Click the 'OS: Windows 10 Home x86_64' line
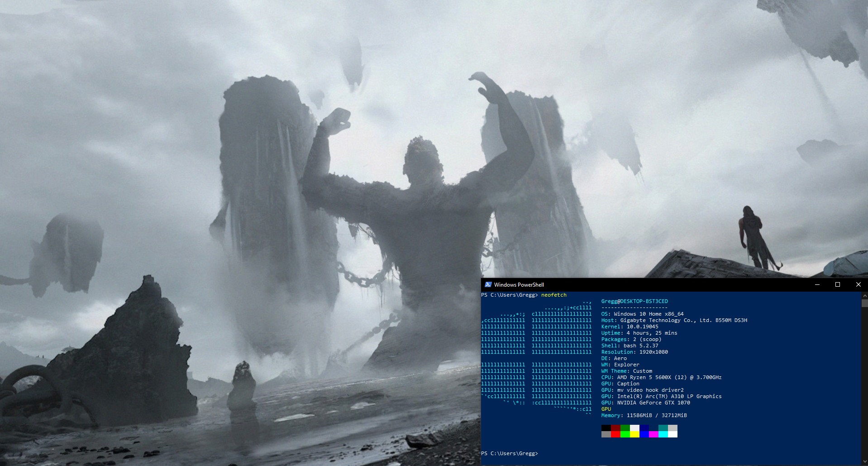868x466 pixels. (x=642, y=314)
